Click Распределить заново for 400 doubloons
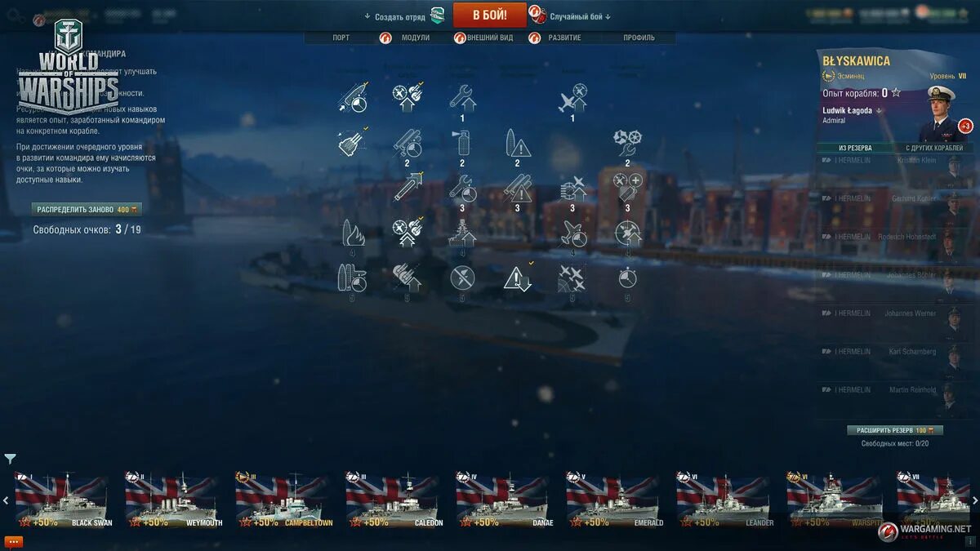The image size is (980, 551). pyautogui.click(x=87, y=210)
